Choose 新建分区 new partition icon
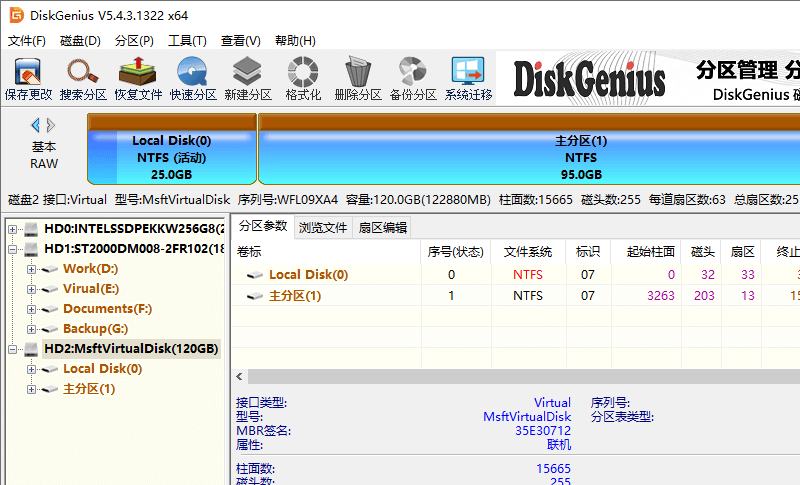 (x=248, y=79)
